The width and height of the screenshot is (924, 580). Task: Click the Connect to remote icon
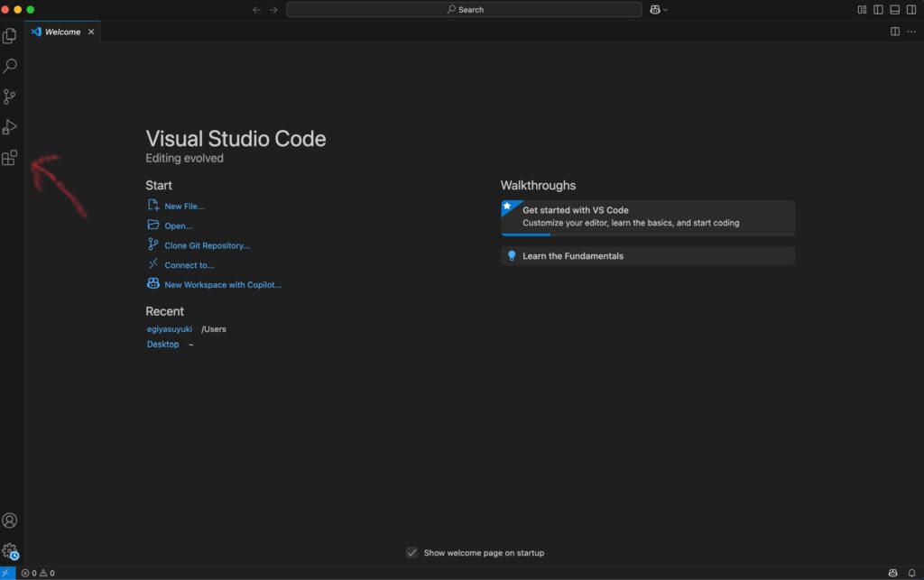(153, 263)
